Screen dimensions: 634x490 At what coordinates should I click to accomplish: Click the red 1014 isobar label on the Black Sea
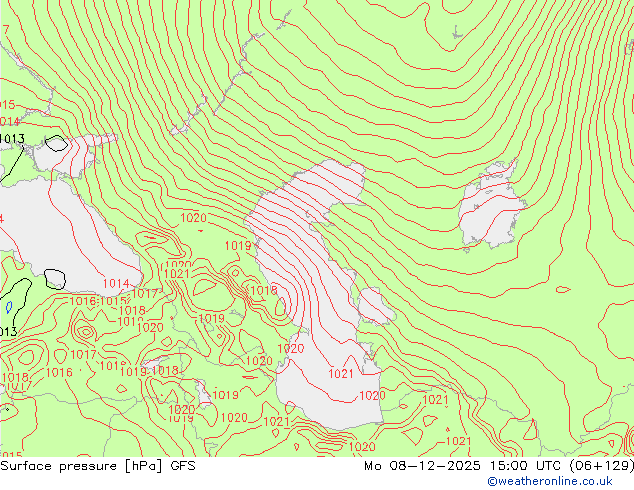116,283
